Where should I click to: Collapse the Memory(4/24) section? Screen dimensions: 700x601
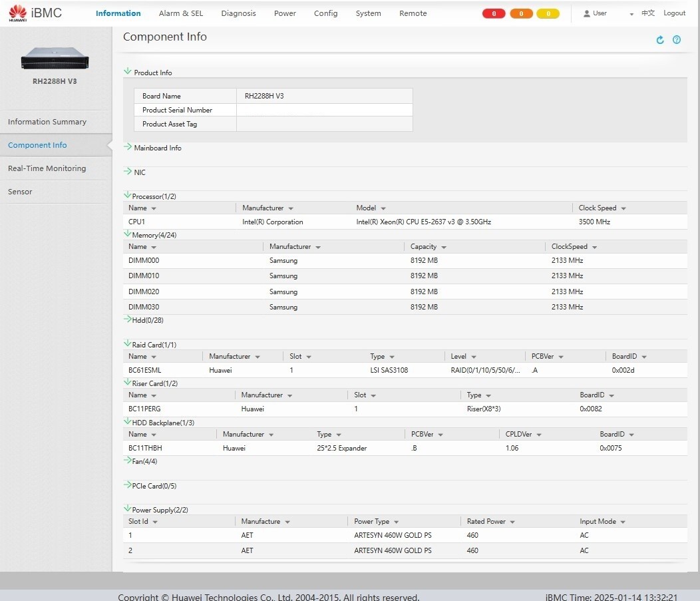point(127,234)
